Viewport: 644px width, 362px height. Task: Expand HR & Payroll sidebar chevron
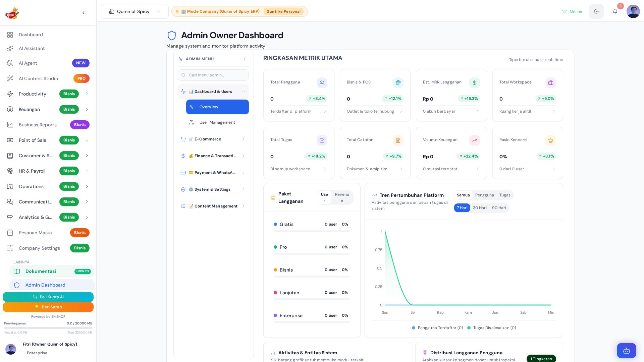[87, 171]
